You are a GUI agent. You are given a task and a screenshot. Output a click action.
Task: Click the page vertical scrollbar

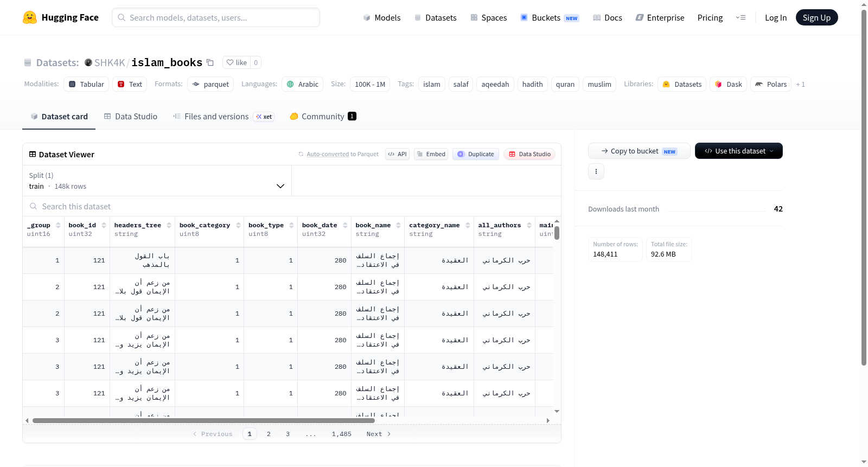pos(864,187)
